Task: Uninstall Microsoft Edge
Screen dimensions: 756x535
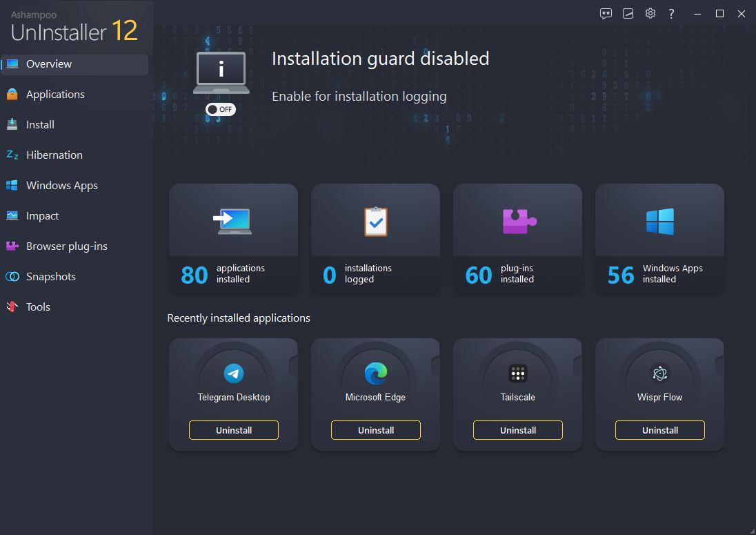Action: click(376, 430)
